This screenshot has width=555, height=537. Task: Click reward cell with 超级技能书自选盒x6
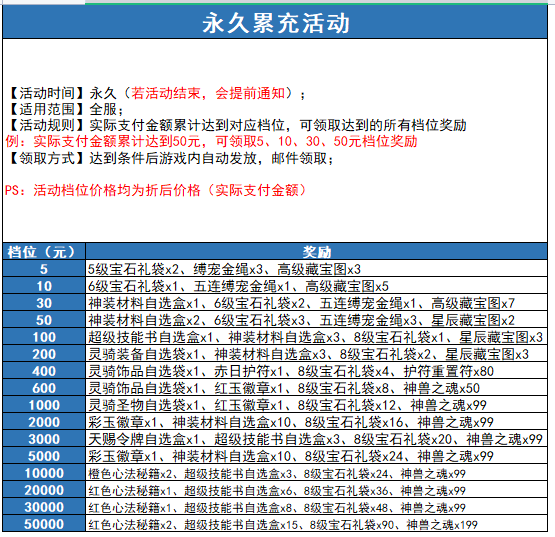point(316,490)
